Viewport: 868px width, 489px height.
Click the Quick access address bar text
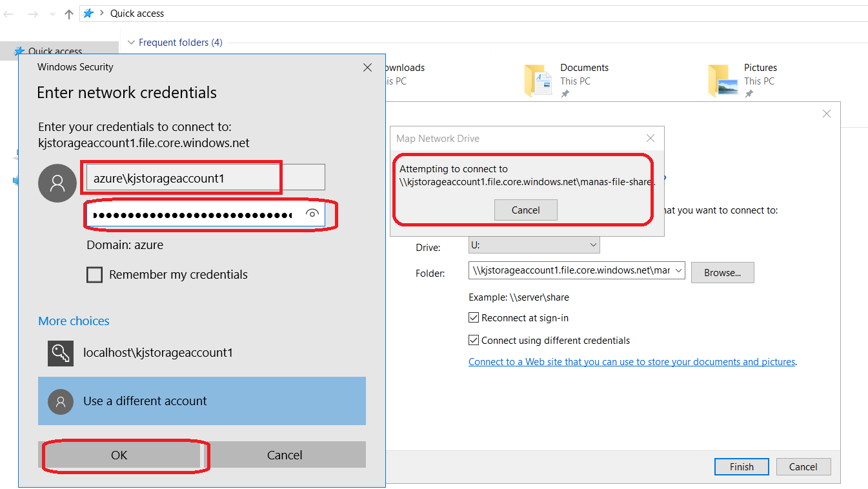pos(137,14)
